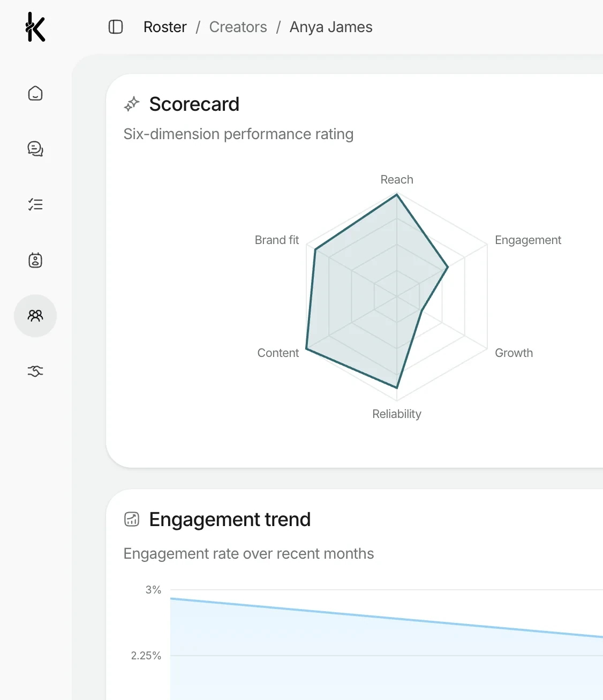Go to Roster breadcrumb
The width and height of the screenshot is (603, 700).
tap(165, 27)
